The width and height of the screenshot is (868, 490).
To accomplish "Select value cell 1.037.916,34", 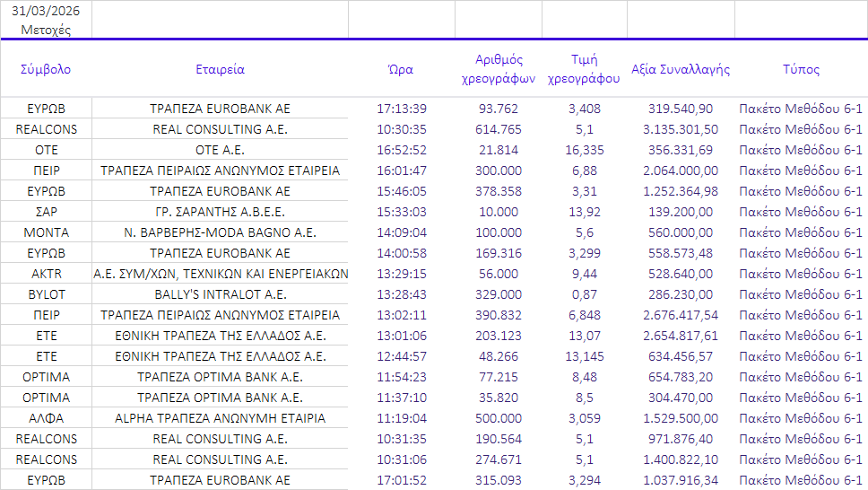I will (681, 480).
